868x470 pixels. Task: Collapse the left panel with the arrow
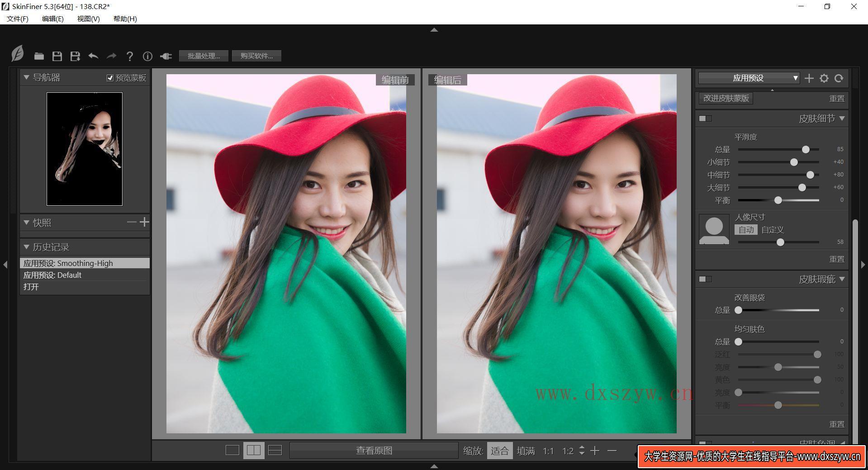click(5, 265)
